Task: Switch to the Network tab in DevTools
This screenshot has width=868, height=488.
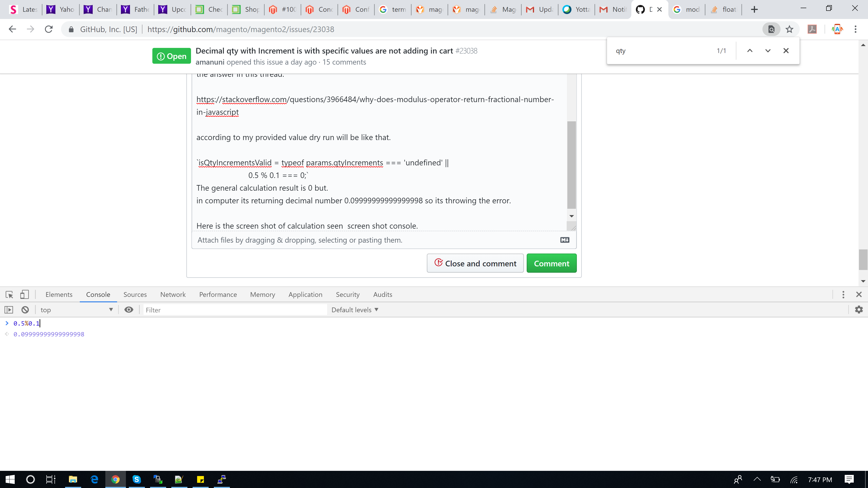Action: tap(173, 294)
